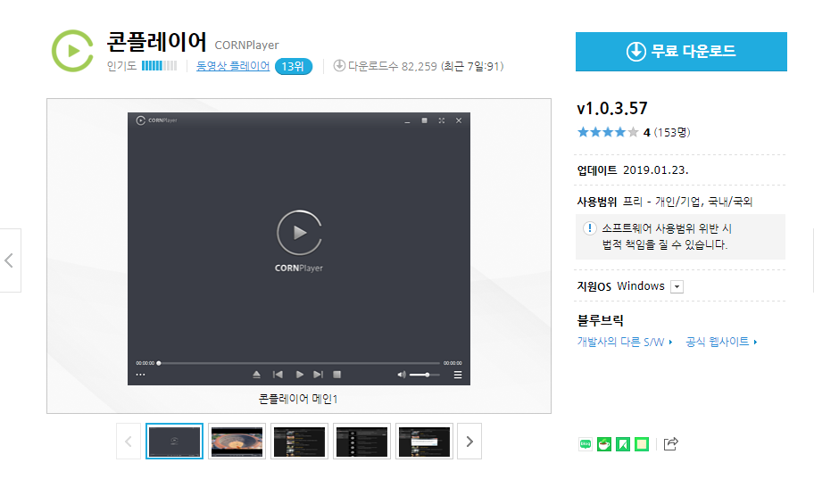
Task: Click the fullscreen arrows icon in the preview titlebar
Action: click(441, 120)
